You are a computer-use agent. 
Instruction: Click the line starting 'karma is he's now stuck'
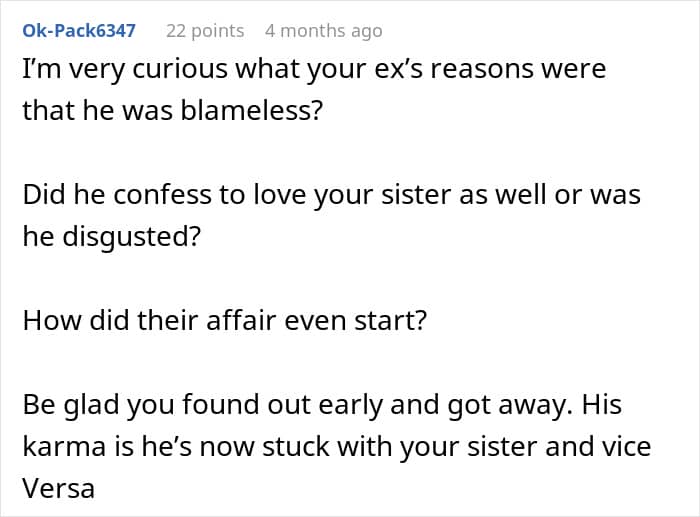pos(337,447)
